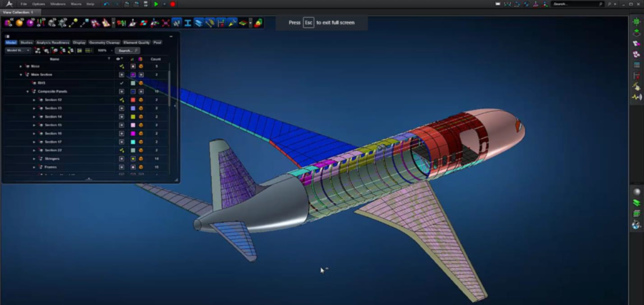Collapse the Composite Panels node

pyautogui.click(x=28, y=91)
